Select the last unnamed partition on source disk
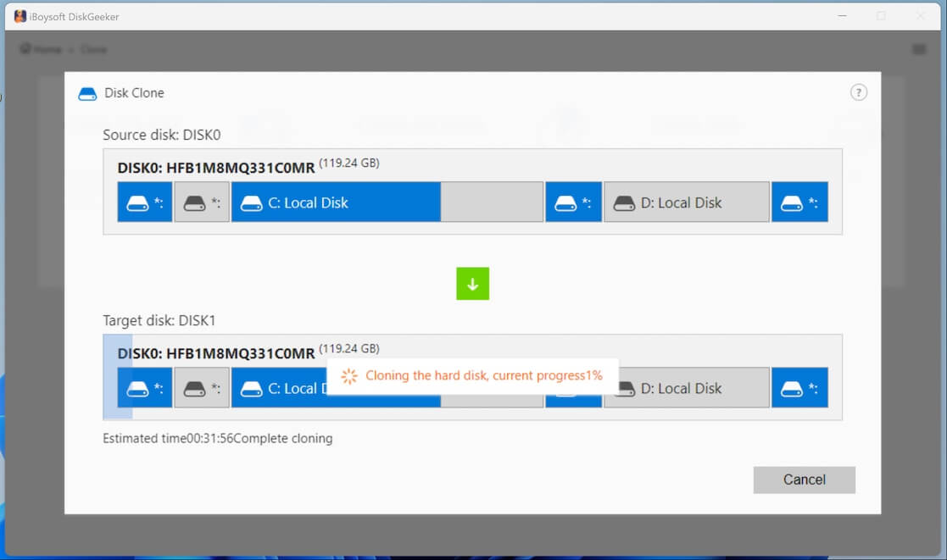The image size is (947, 560). point(799,202)
